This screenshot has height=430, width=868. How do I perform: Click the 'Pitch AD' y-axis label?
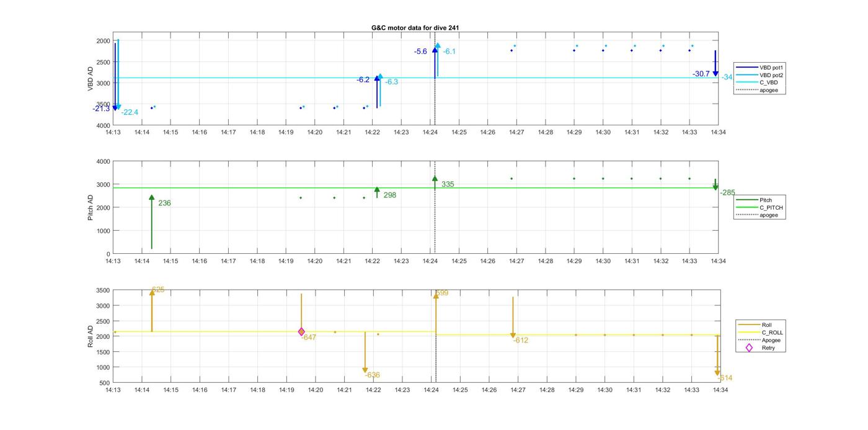[x=90, y=207]
